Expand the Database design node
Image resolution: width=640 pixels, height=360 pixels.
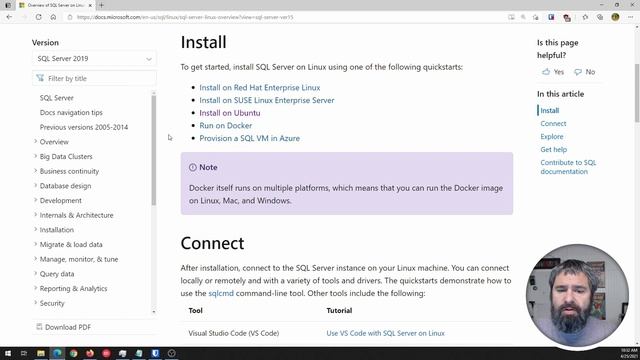(x=36, y=186)
